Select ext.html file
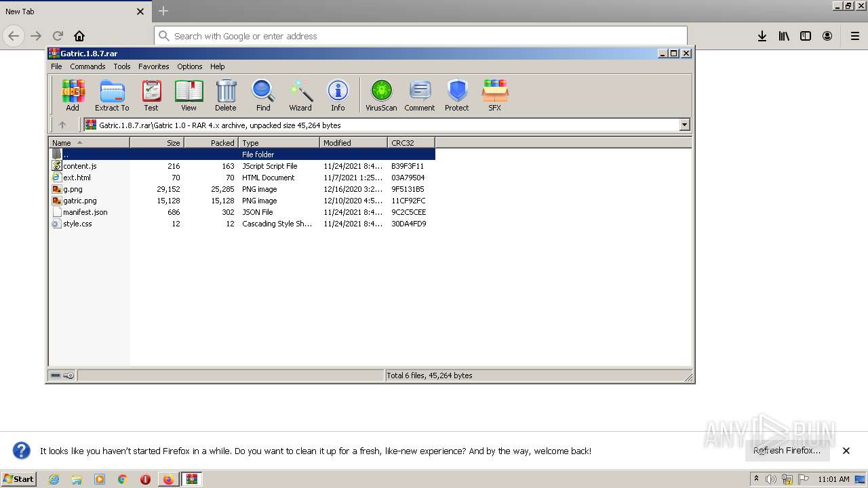This screenshot has width=868, height=488. [x=242, y=178]
